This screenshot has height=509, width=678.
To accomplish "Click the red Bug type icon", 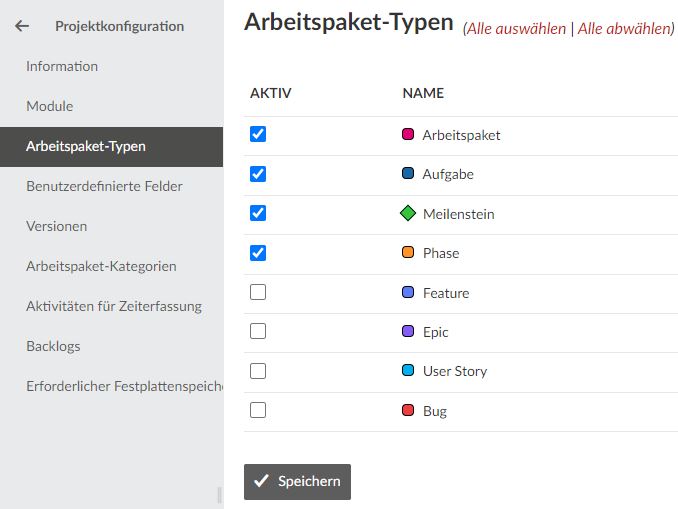I will point(407,411).
